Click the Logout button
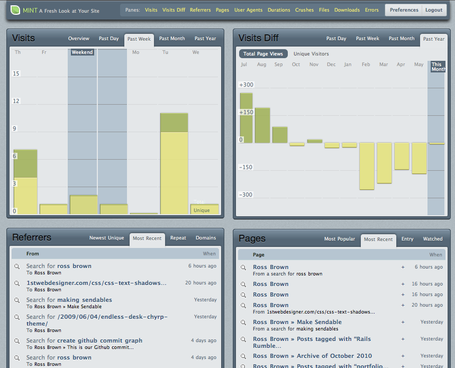The height and width of the screenshot is (368, 455). click(x=434, y=10)
